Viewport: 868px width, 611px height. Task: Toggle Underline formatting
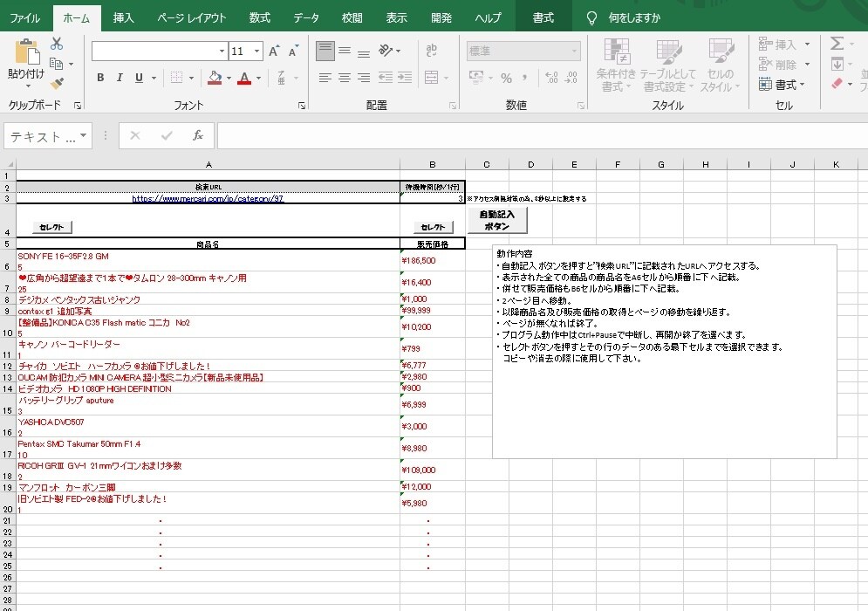coord(139,78)
